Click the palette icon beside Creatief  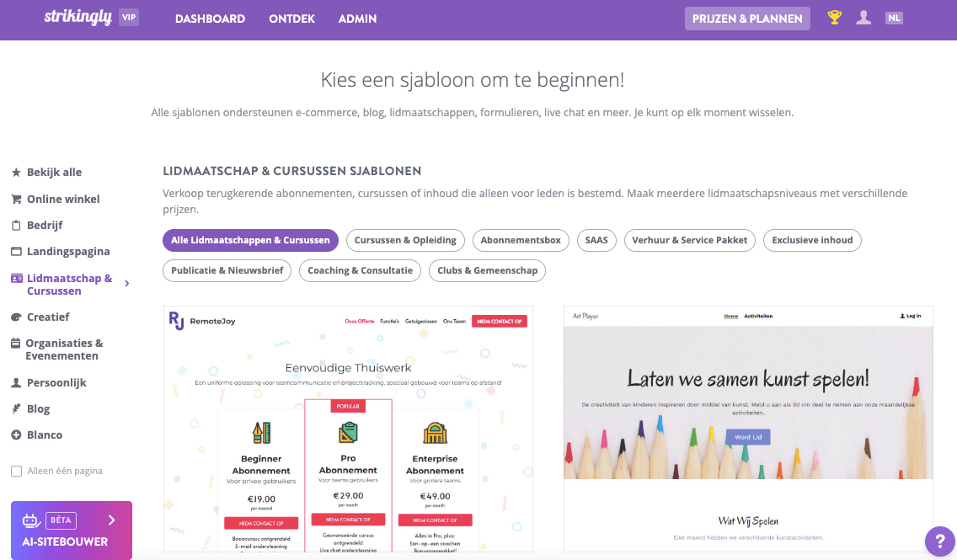[17, 317]
